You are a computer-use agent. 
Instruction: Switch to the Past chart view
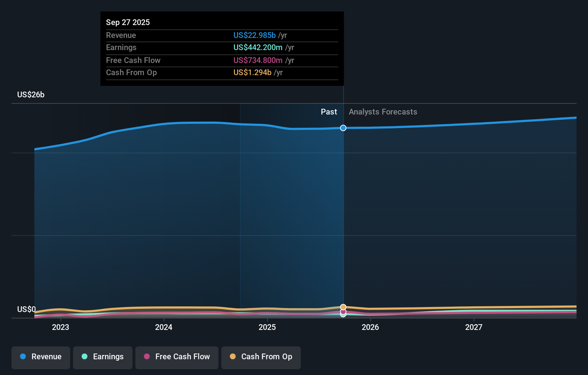(x=329, y=112)
